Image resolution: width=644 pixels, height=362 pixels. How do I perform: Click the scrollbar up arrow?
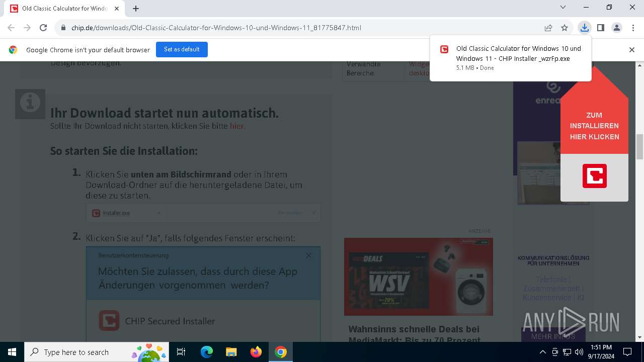640,65
